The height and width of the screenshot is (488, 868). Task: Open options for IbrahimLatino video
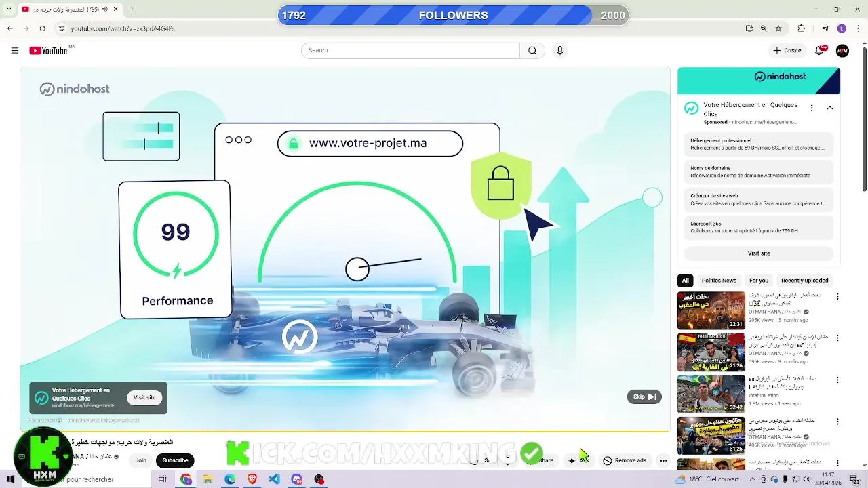(x=837, y=380)
